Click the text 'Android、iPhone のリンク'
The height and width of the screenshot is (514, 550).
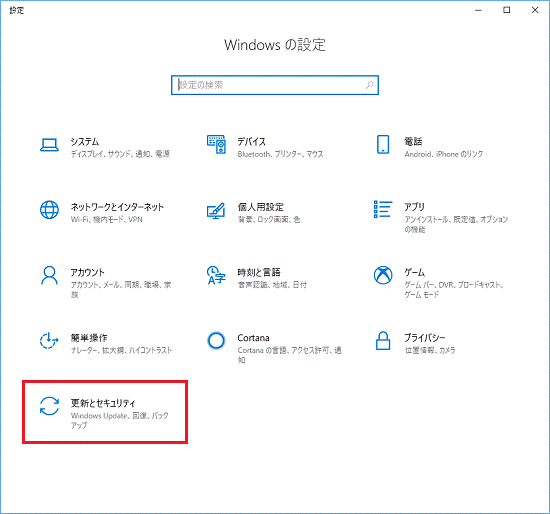click(443, 154)
